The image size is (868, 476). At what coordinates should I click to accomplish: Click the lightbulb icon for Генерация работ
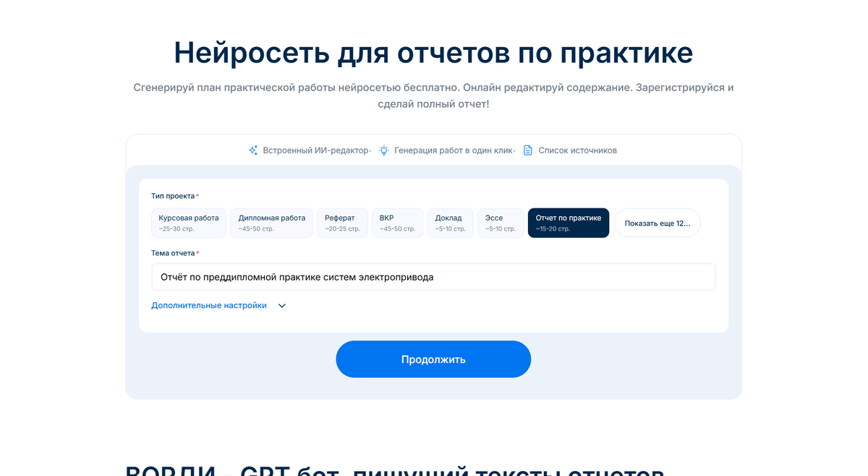coord(383,150)
